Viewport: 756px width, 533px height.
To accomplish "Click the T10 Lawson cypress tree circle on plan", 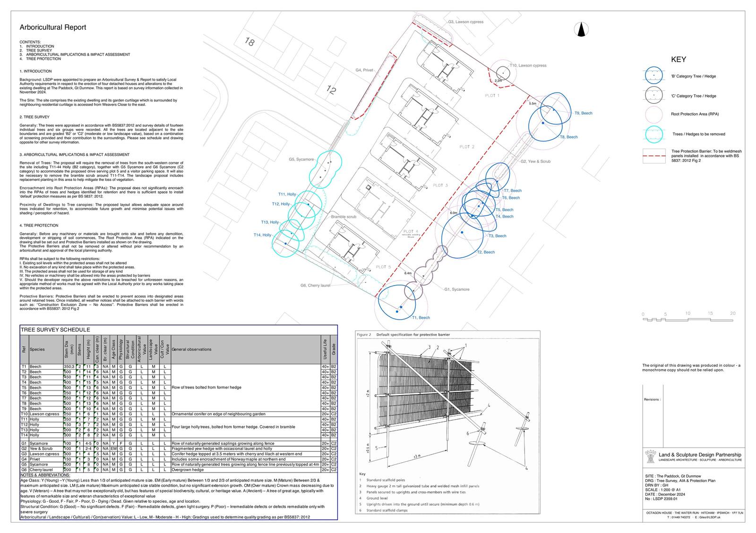I will (x=503, y=73).
